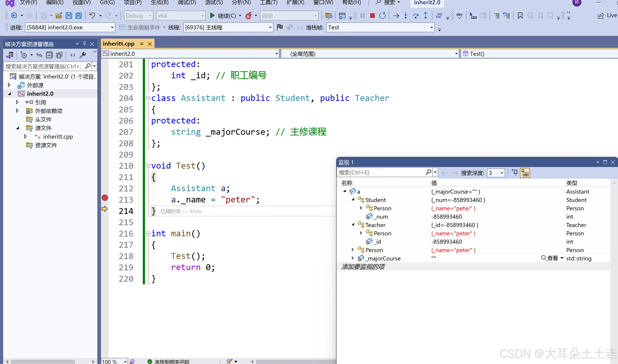
Task: Click the Solution Explorer search input field
Action: 44,66
